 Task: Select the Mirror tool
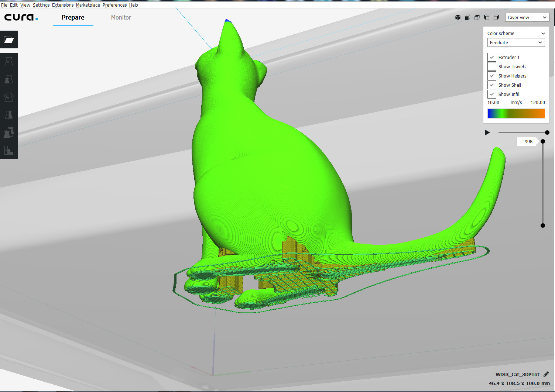coord(8,115)
